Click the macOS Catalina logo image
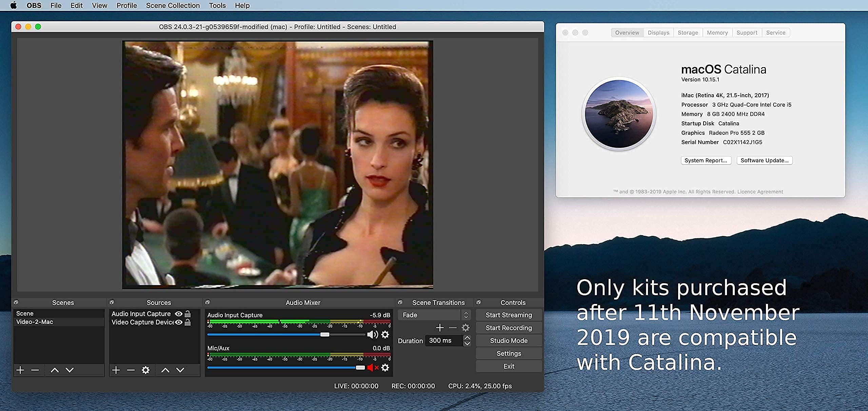Image resolution: width=868 pixels, height=411 pixels. (619, 114)
